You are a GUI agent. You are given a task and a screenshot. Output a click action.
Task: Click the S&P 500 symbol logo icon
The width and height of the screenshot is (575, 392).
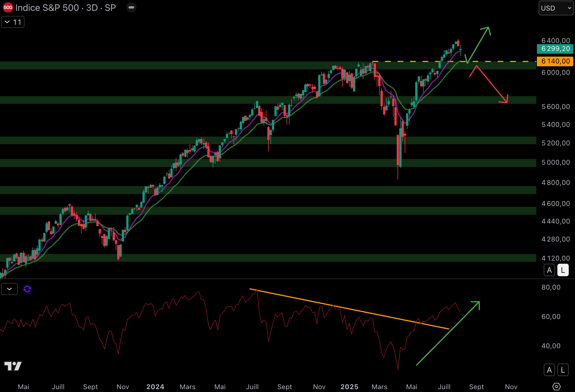coord(8,8)
